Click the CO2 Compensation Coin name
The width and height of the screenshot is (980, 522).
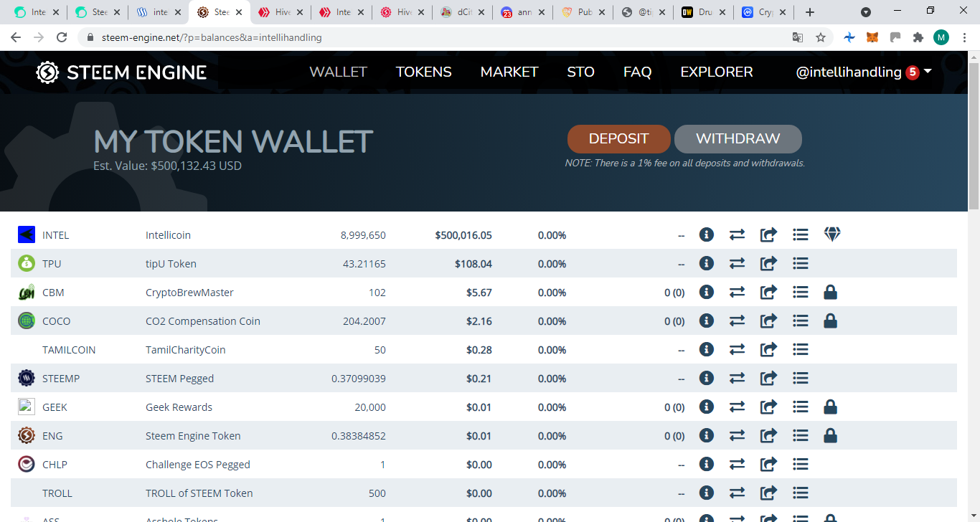click(x=203, y=321)
